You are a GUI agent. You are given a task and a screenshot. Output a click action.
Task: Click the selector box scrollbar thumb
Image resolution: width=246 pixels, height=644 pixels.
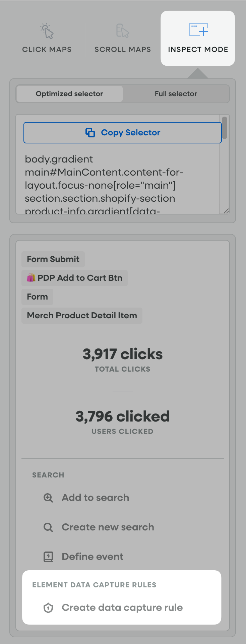225,128
